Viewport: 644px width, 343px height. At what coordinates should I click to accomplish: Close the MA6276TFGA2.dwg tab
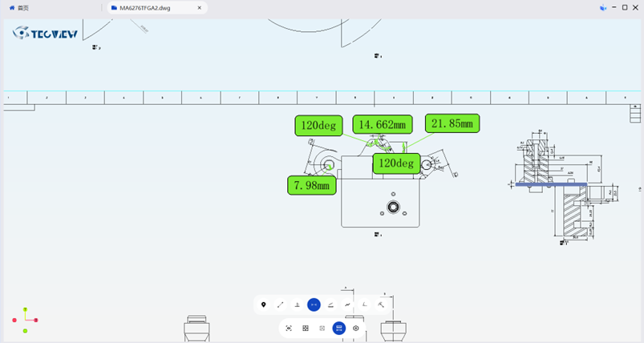click(x=198, y=7)
